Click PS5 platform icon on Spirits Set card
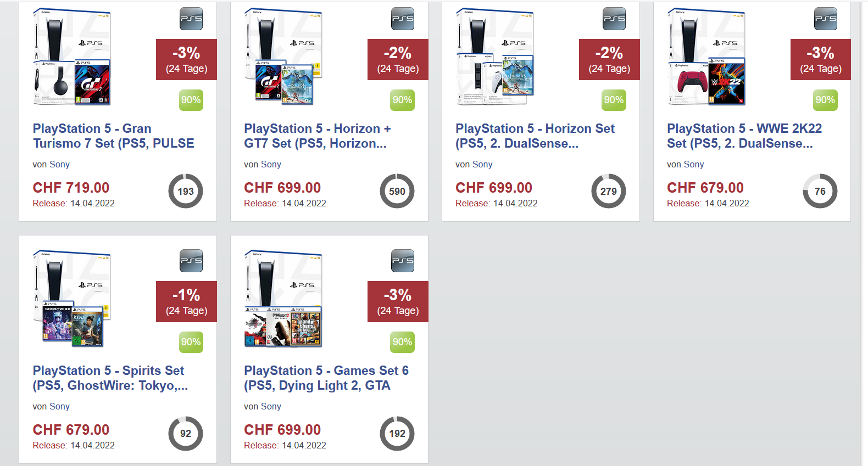This screenshot has width=868, height=466. coord(191,261)
